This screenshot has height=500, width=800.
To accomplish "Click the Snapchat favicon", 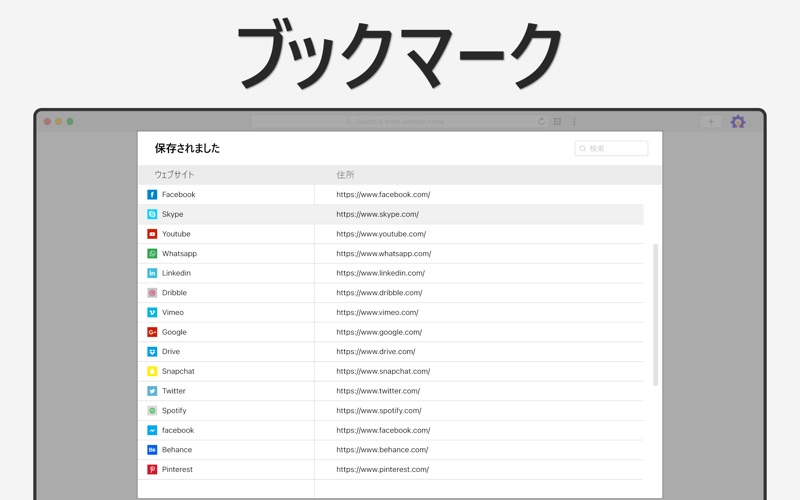I will pyautogui.click(x=152, y=371).
